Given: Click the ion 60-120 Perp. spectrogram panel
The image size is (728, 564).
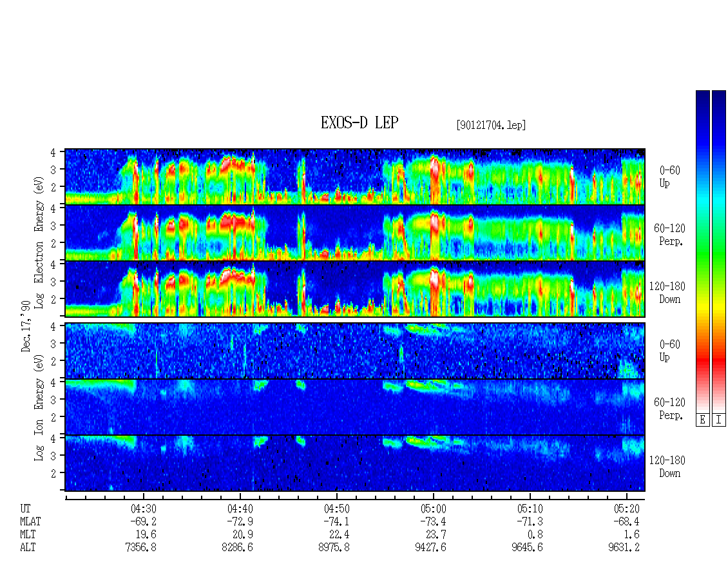Looking at the screenshot, I should 355,407.
